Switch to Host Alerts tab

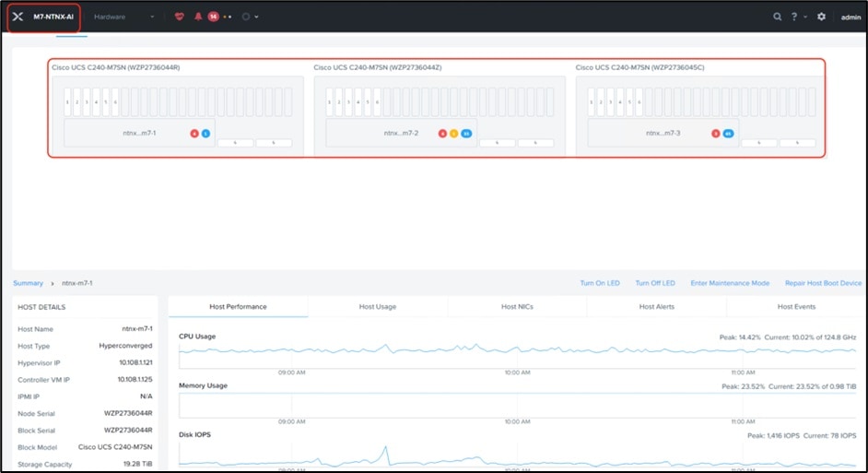pyautogui.click(x=657, y=306)
